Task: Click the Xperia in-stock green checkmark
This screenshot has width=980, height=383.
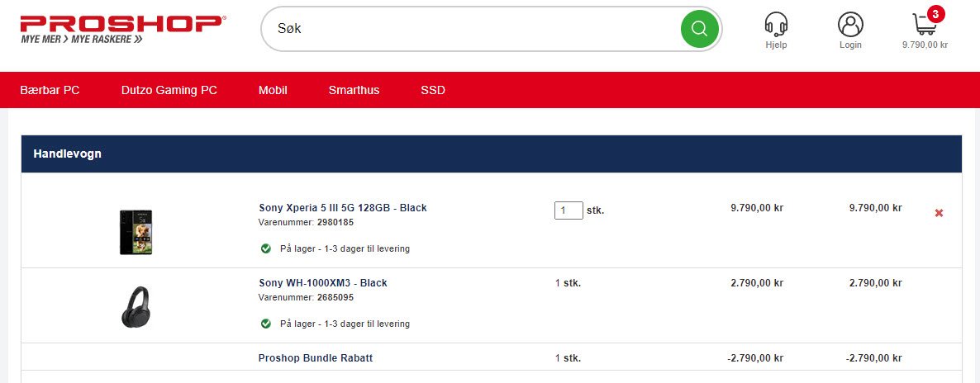Action: (265, 248)
